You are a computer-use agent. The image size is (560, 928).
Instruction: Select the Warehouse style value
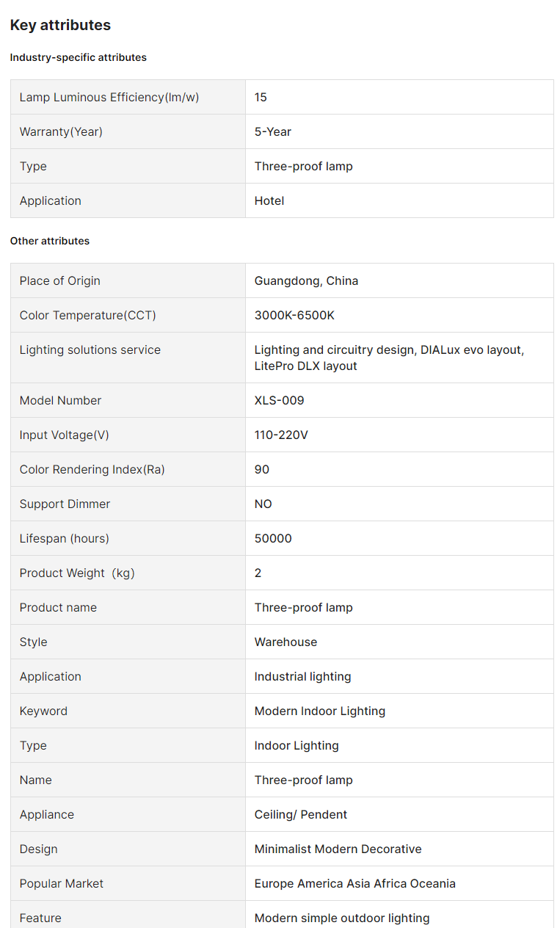(x=286, y=642)
